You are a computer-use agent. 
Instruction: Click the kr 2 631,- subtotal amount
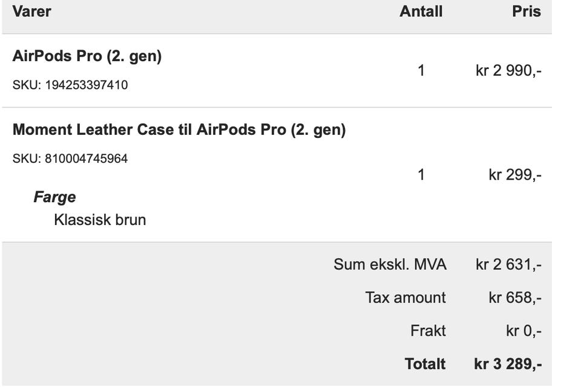(508, 264)
